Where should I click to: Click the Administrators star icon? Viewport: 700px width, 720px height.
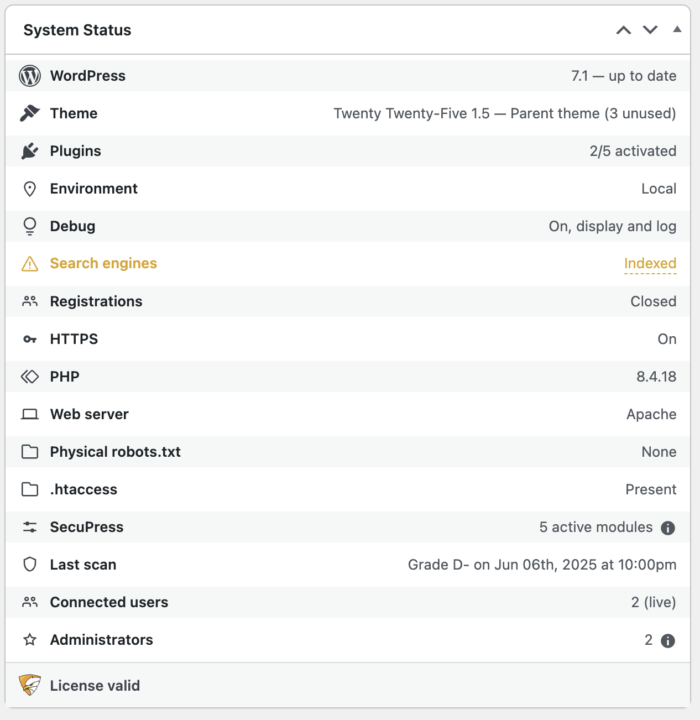pyautogui.click(x=30, y=640)
